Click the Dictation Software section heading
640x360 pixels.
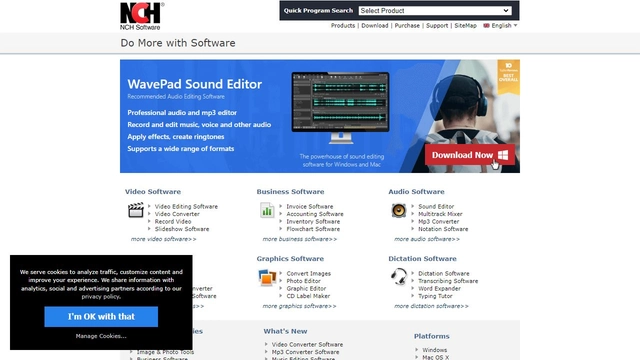[422, 259]
